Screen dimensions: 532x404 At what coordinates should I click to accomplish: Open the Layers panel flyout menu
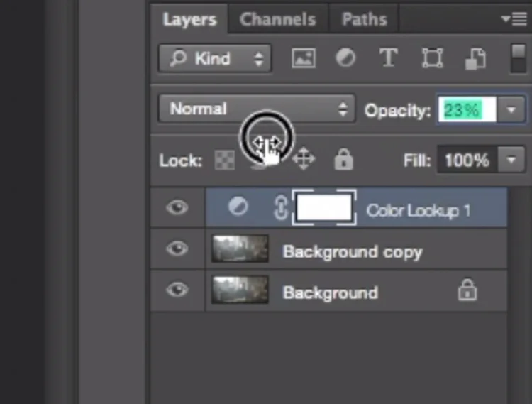tap(514, 19)
